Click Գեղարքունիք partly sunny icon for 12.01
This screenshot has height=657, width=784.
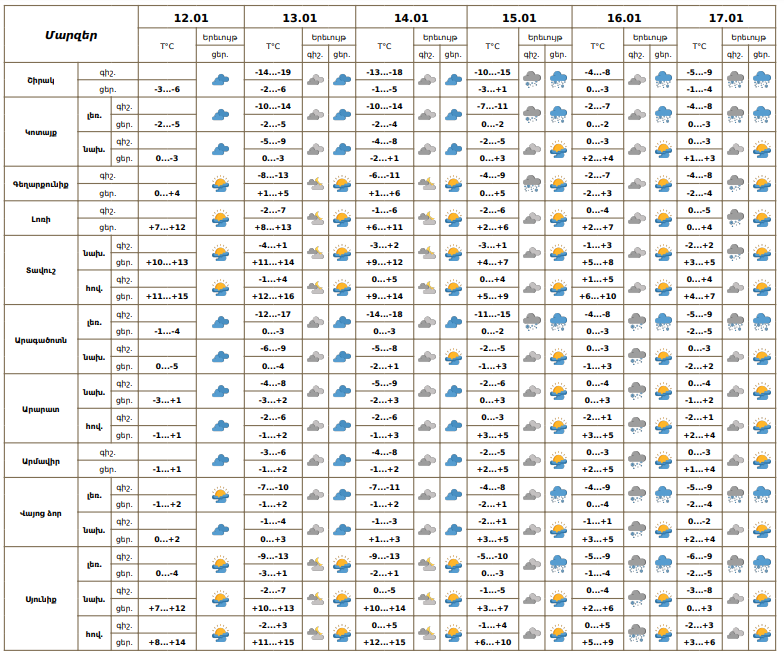click(220, 184)
